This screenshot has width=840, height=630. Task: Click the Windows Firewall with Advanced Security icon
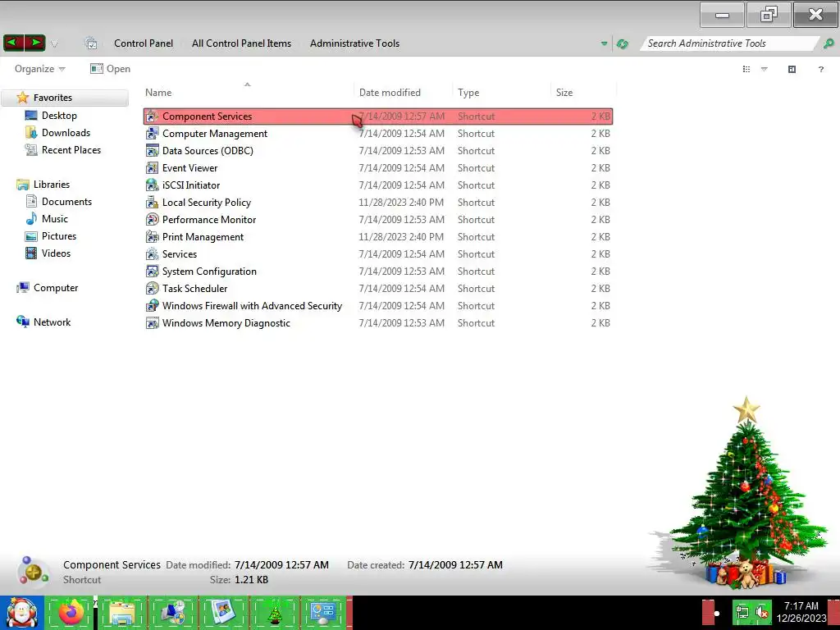click(x=152, y=305)
